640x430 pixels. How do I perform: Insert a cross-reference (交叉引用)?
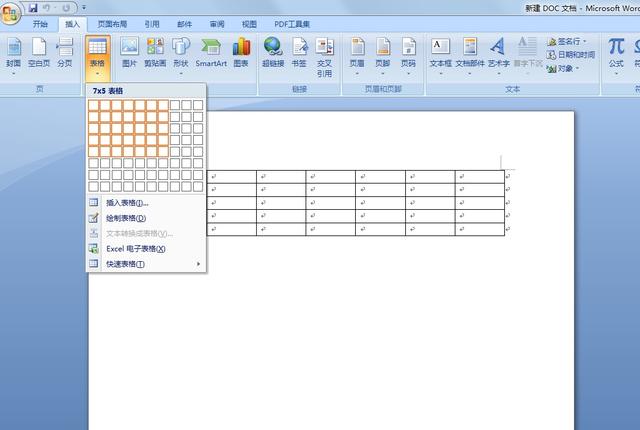(x=324, y=57)
